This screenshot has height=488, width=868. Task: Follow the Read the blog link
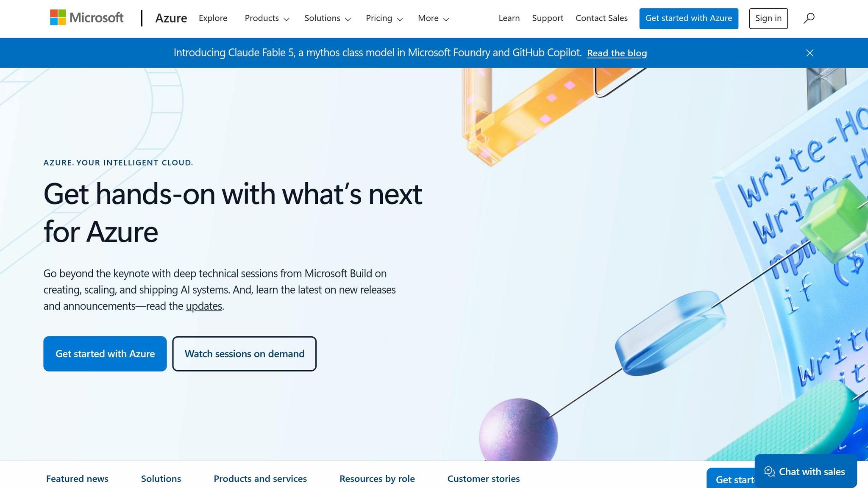click(x=617, y=53)
